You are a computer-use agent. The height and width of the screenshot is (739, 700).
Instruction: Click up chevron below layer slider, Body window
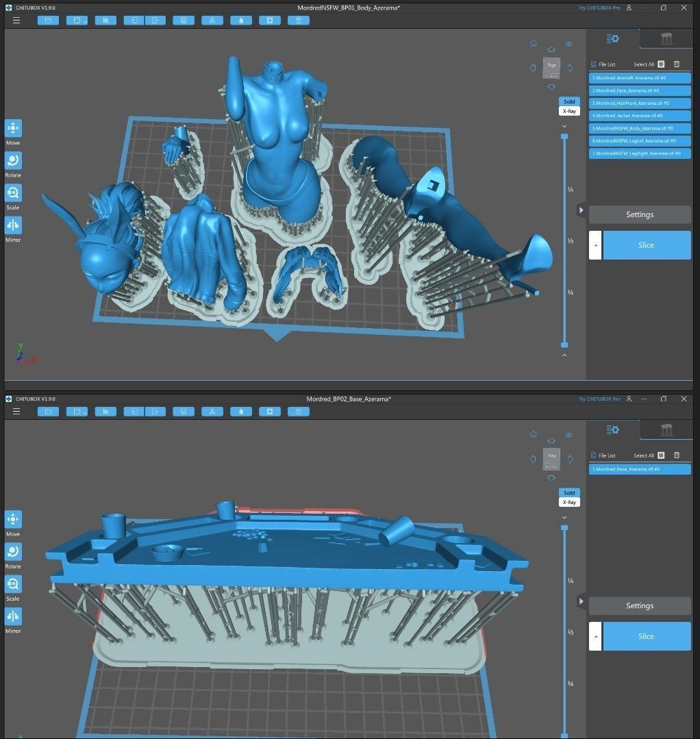click(564, 355)
